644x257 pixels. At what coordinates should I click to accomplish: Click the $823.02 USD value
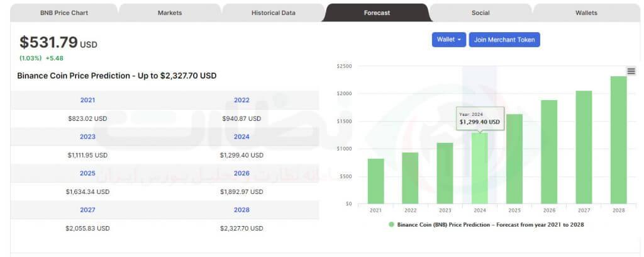click(x=87, y=118)
